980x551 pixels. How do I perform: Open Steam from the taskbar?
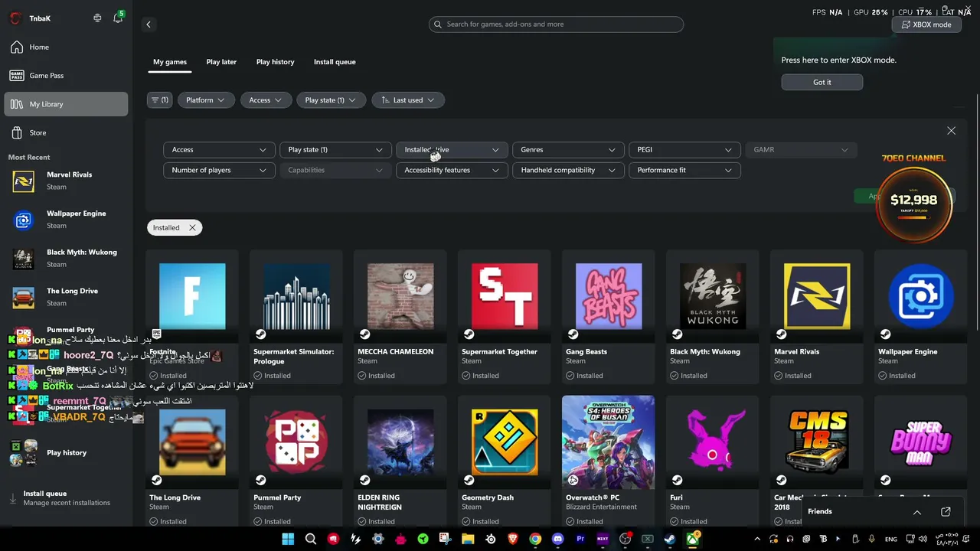[669, 539]
